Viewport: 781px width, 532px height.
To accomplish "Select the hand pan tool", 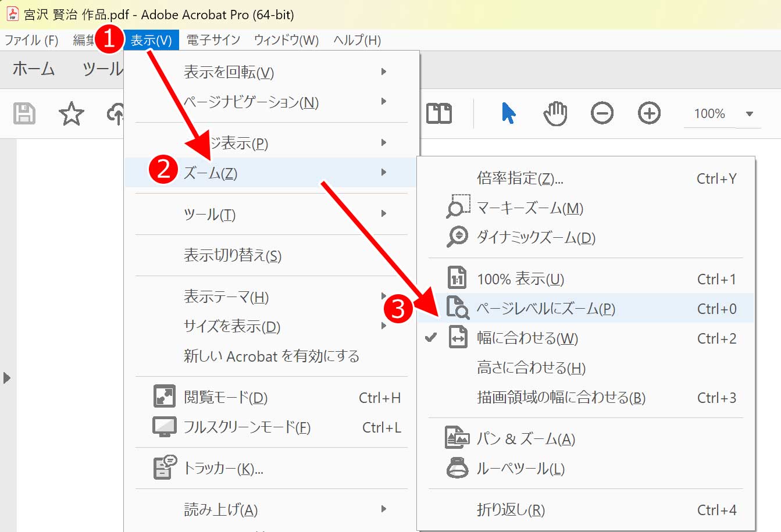I will [555, 113].
